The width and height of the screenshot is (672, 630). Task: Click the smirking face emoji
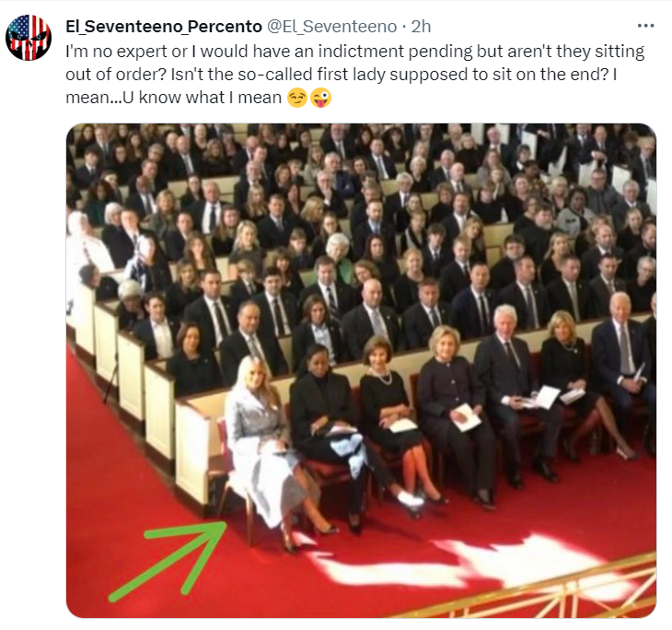(x=297, y=98)
